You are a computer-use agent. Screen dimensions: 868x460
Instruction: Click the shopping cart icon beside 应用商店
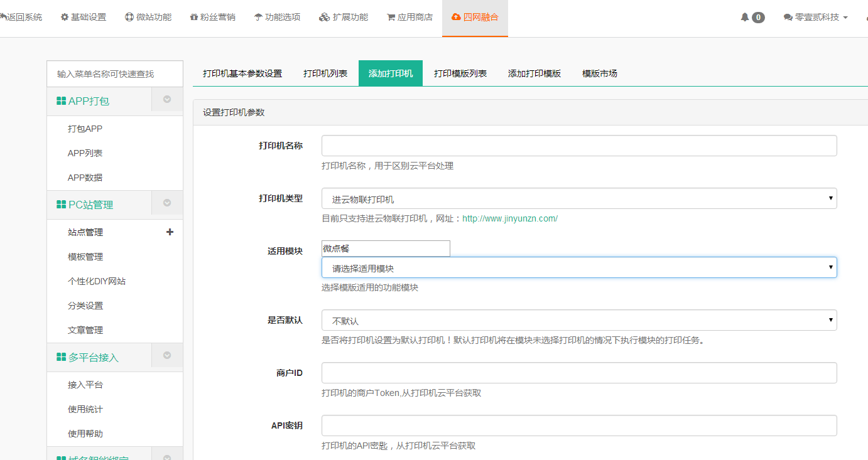click(391, 18)
